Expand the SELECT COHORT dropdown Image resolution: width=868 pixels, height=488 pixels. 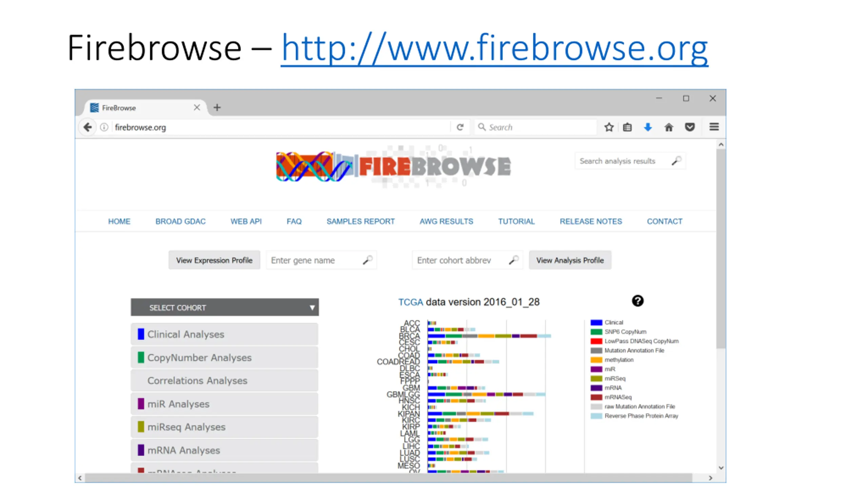pos(225,307)
